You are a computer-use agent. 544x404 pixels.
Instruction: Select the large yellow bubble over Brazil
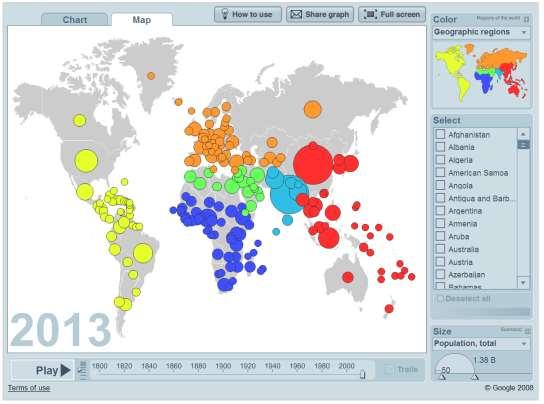[x=143, y=253]
